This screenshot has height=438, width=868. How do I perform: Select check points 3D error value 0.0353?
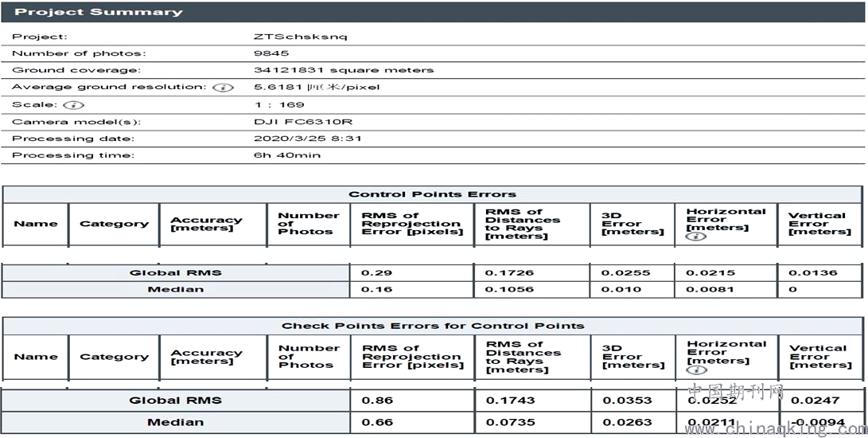tap(627, 401)
